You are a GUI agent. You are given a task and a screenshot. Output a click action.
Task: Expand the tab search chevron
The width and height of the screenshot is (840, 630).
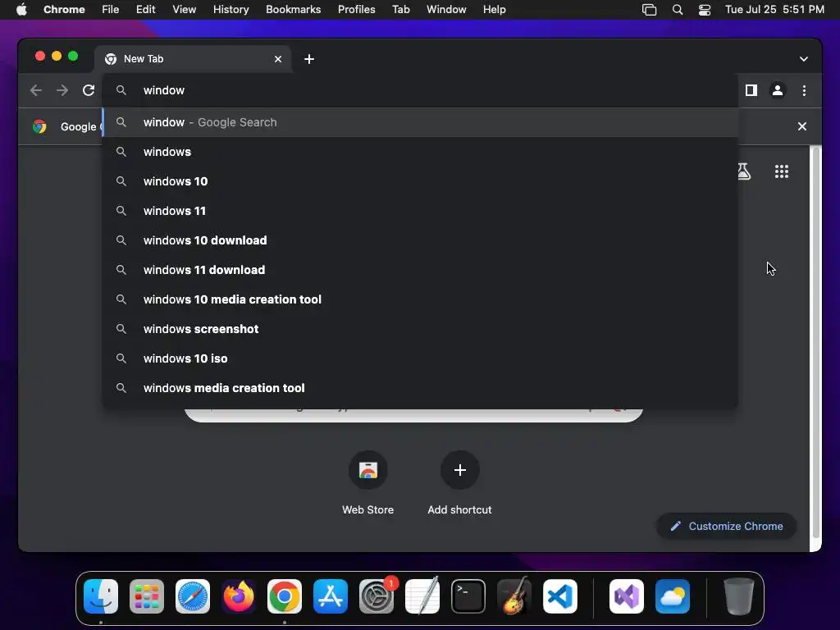point(804,59)
